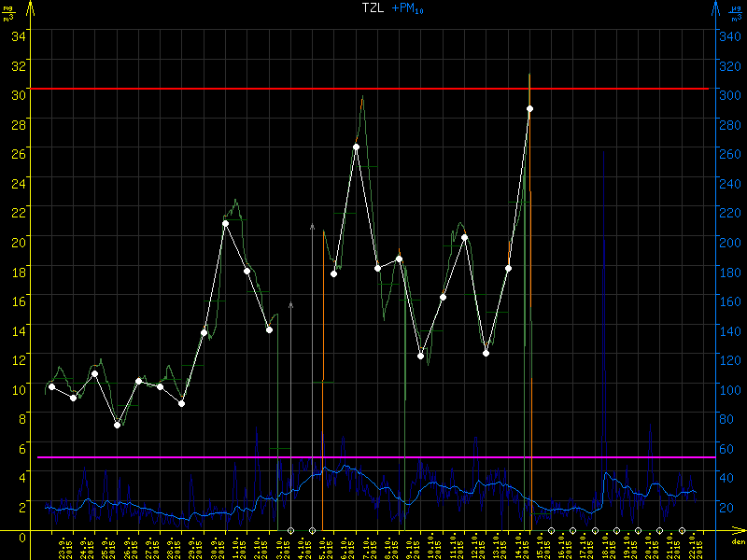Click the shorter gray upward arrow marker

[291, 305]
